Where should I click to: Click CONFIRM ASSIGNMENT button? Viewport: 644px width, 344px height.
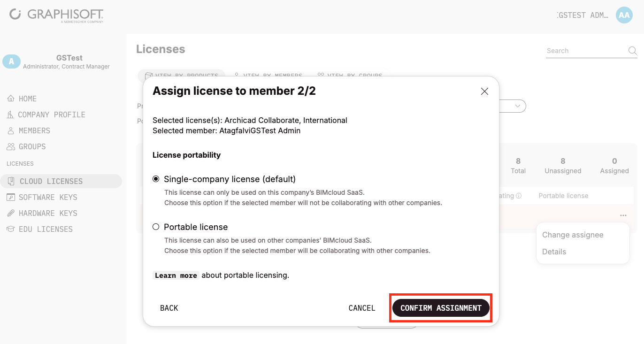[x=441, y=308]
